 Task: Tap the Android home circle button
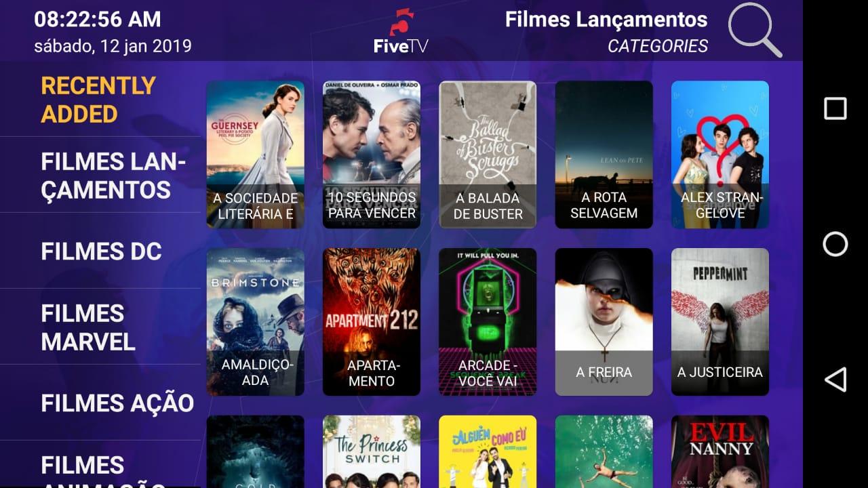[835, 244]
